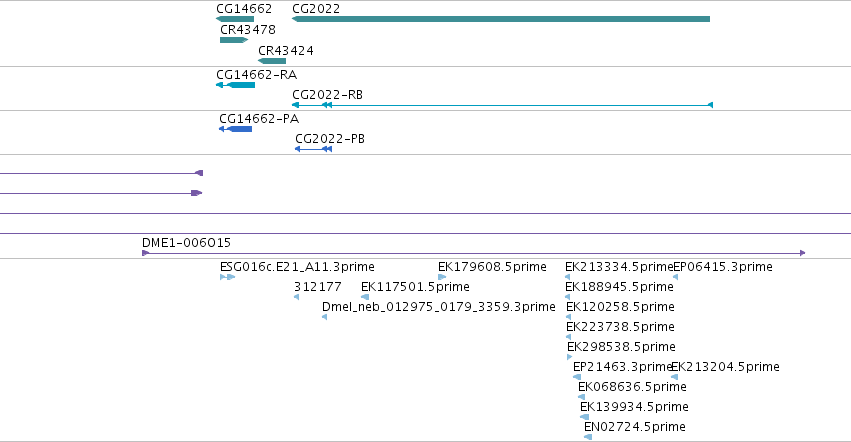851x442 pixels.
Task: Click the EK223738.5prime arrow marker
Action: [x=569, y=337]
